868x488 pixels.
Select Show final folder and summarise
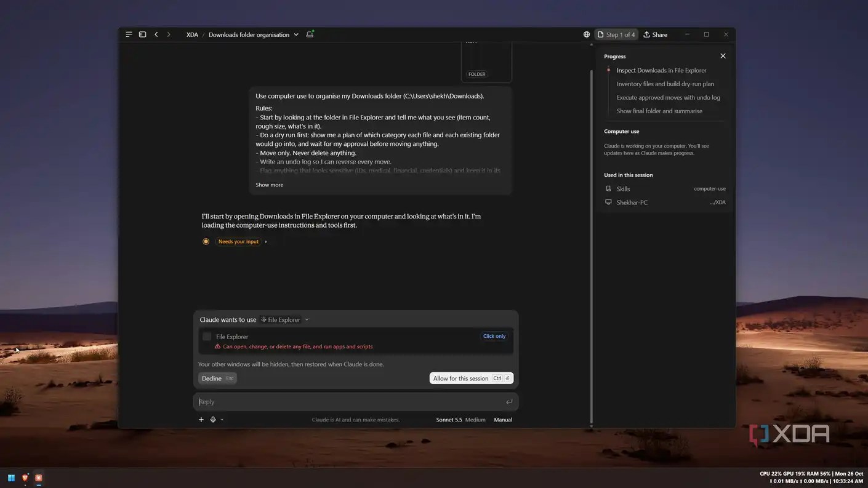pyautogui.click(x=659, y=111)
